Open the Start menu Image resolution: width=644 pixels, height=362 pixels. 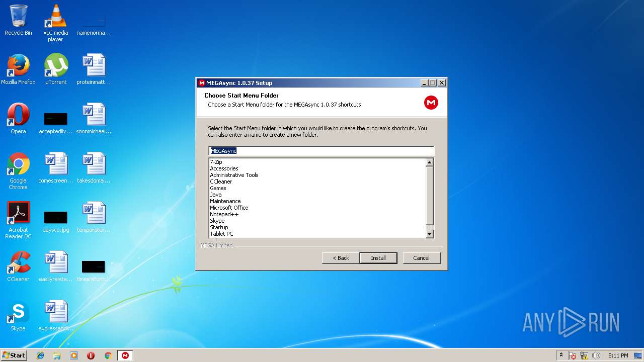[14, 355]
